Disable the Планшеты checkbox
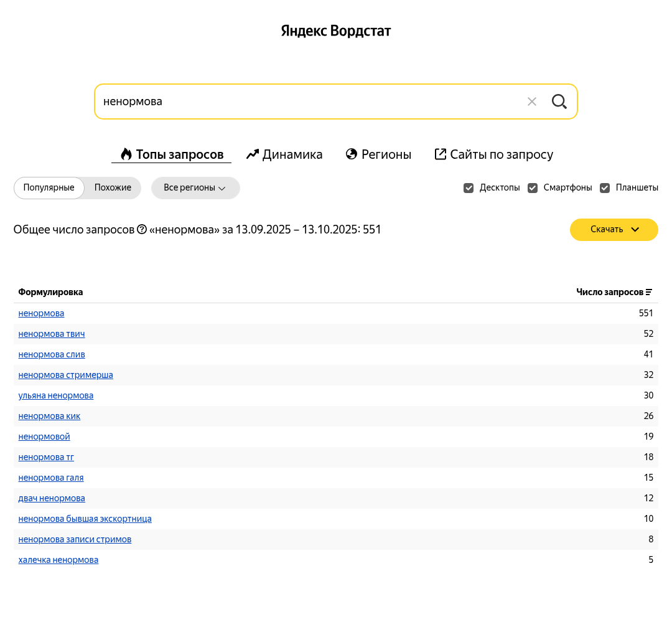 tap(605, 188)
